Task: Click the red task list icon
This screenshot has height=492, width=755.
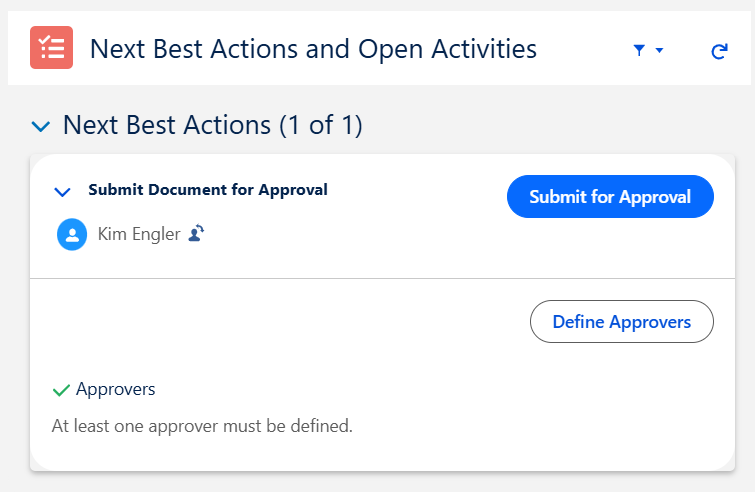Action: click(x=51, y=48)
